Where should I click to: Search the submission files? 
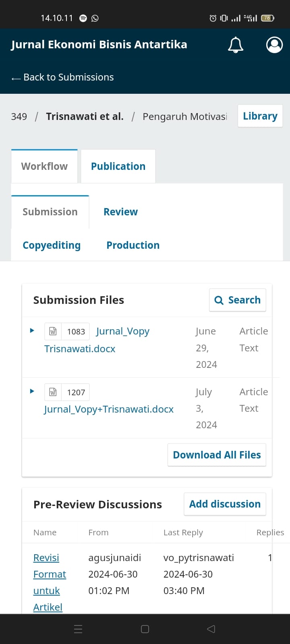click(238, 300)
